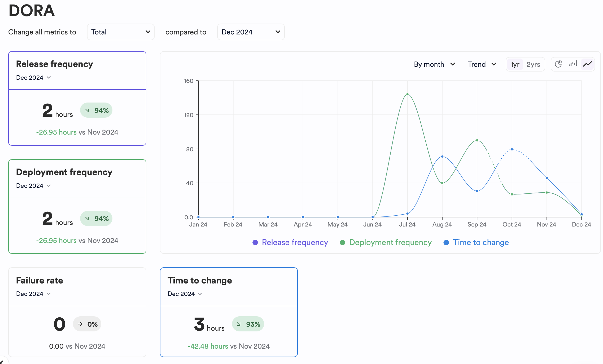Click the 0% badge in Failure rate
This screenshot has width=603, height=364.
[87, 324]
